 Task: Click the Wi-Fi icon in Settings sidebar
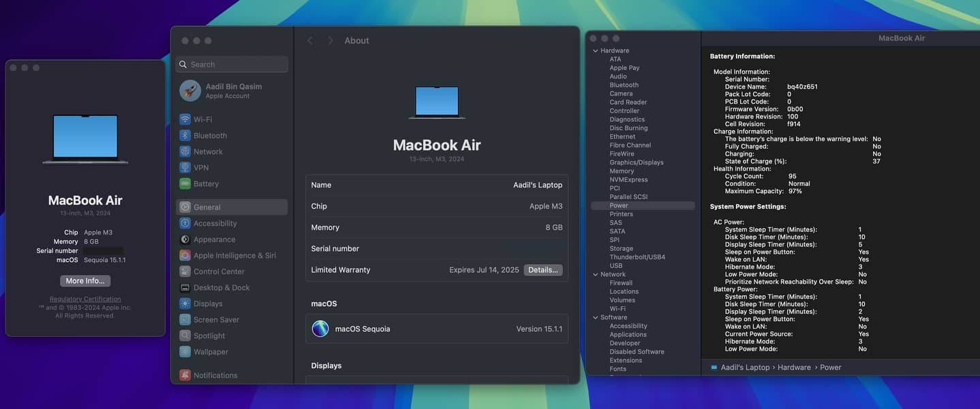[x=185, y=119]
